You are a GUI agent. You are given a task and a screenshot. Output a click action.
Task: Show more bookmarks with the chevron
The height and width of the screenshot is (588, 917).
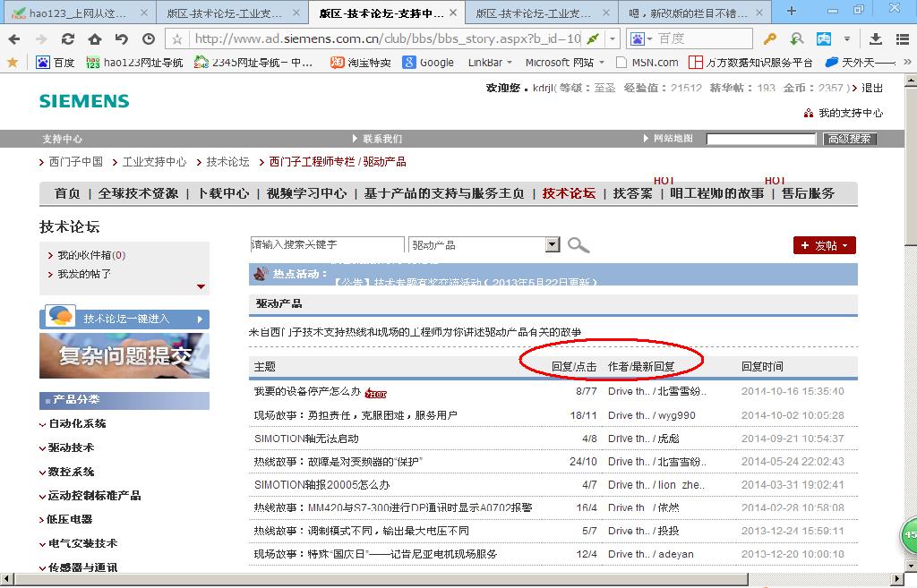click(x=907, y=62)
